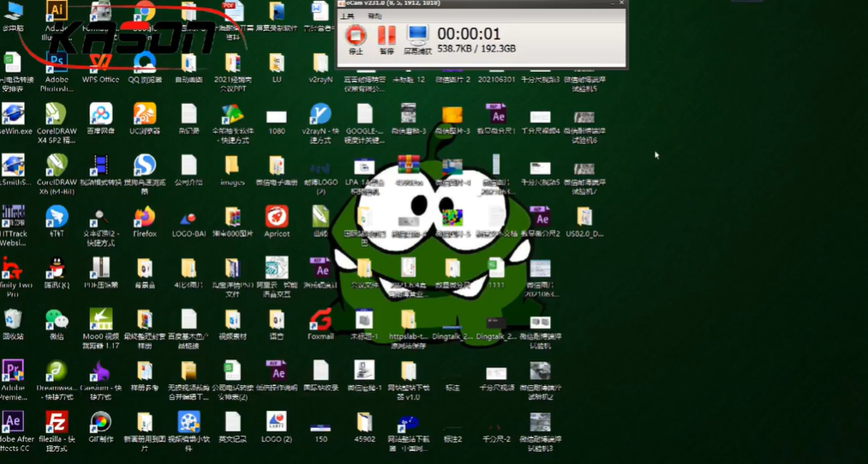Open the first oCam menu 工具
868x464 pixels.
click(x=346, y=15)
